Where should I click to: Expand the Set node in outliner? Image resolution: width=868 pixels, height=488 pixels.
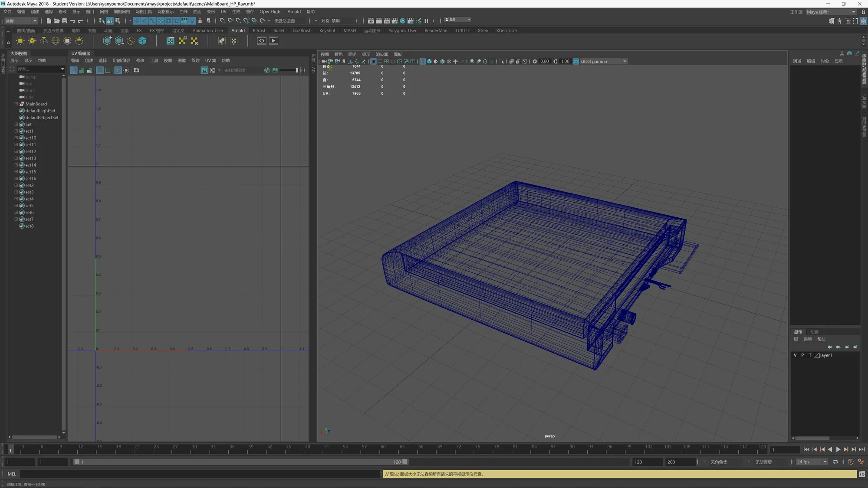coord(16,124)
